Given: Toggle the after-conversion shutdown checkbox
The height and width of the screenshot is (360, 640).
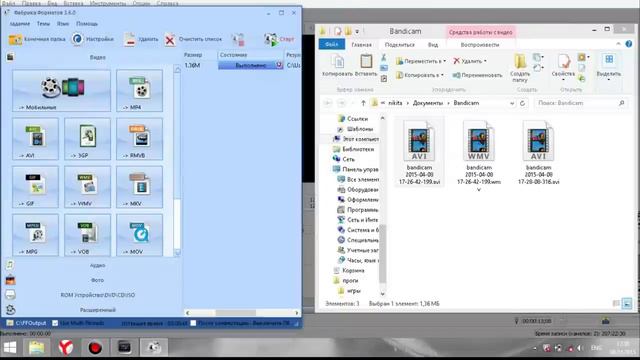Looking at the screenshot, I should click(x=193, y=323).
